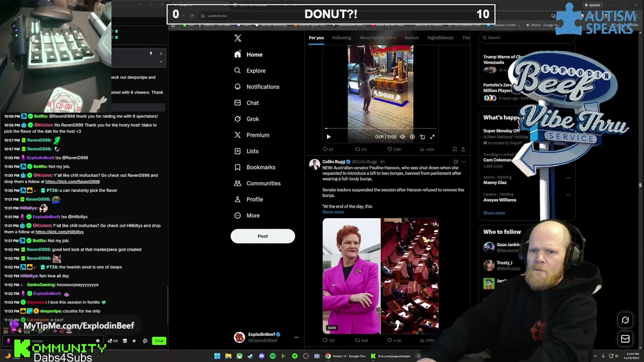
Task: Repost Collin Rugg post with 548 reposts
Action: click(361, 340)
